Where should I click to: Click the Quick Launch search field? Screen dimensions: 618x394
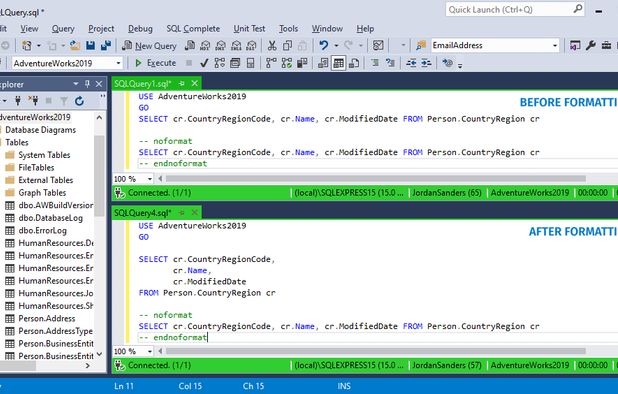(x=515, y=9)
